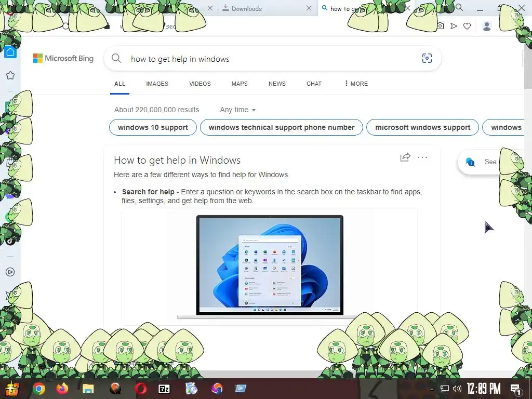
Task: Switch to the CHAT tab
Action: 314,84
